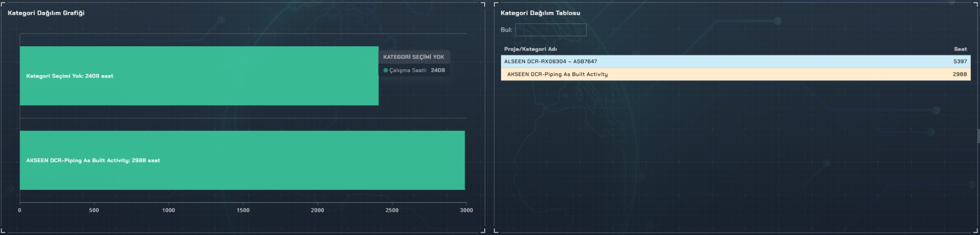This screenshot has width=980, height=235.
Task: Sort by the Saat column header
Action: click(960, 49)
